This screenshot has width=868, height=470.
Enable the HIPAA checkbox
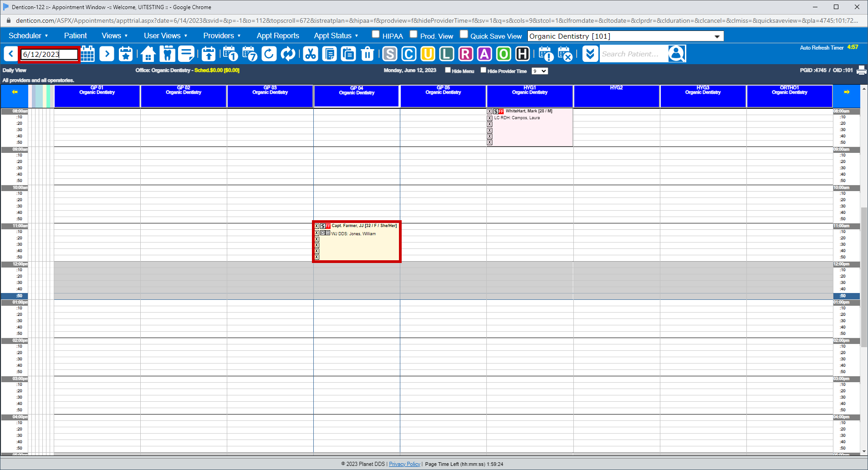[x=375, y=34]
